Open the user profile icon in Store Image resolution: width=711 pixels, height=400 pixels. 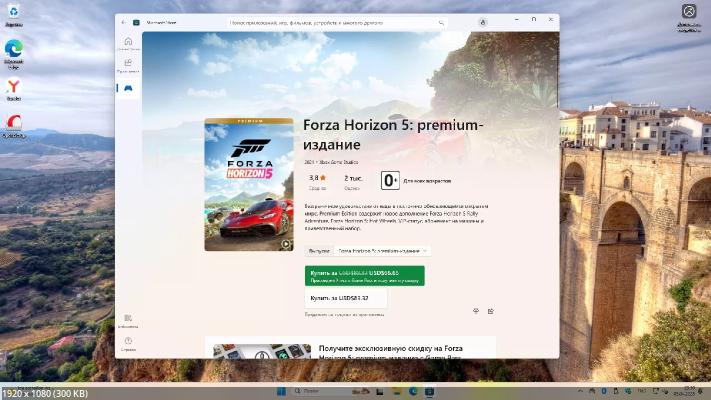tap(483, 22)
